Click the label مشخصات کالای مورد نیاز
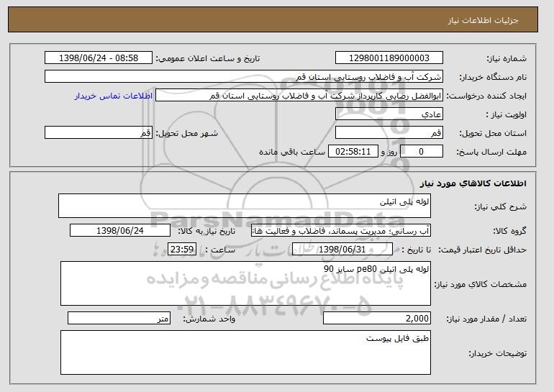 pos(480,284)
